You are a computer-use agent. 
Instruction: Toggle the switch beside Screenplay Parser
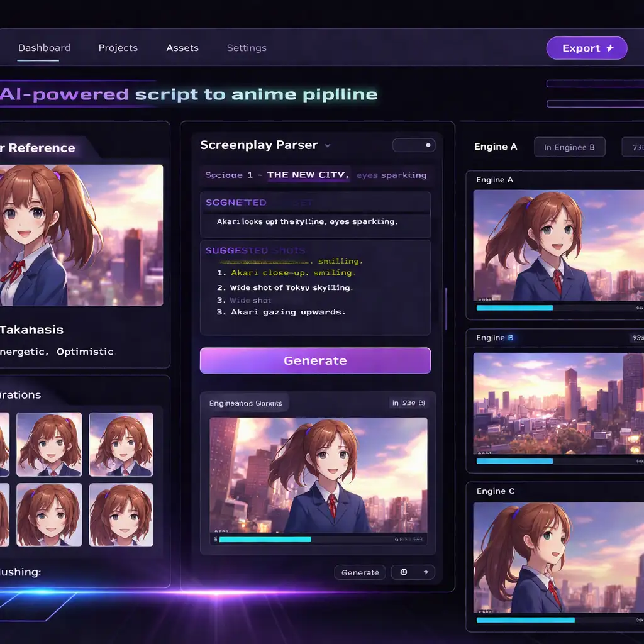point(414,145)
